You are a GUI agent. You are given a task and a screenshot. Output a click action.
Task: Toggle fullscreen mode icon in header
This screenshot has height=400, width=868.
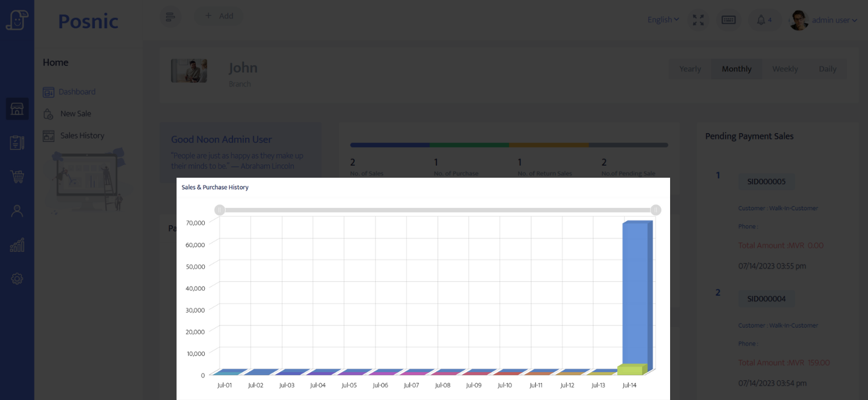point(698,20)
